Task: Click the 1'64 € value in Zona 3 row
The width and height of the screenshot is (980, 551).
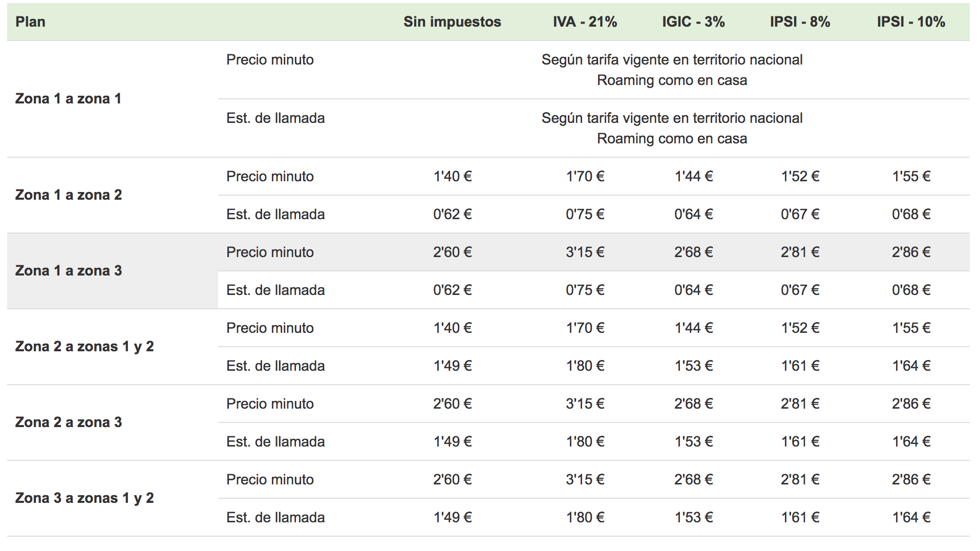Action: pos(911,518)
